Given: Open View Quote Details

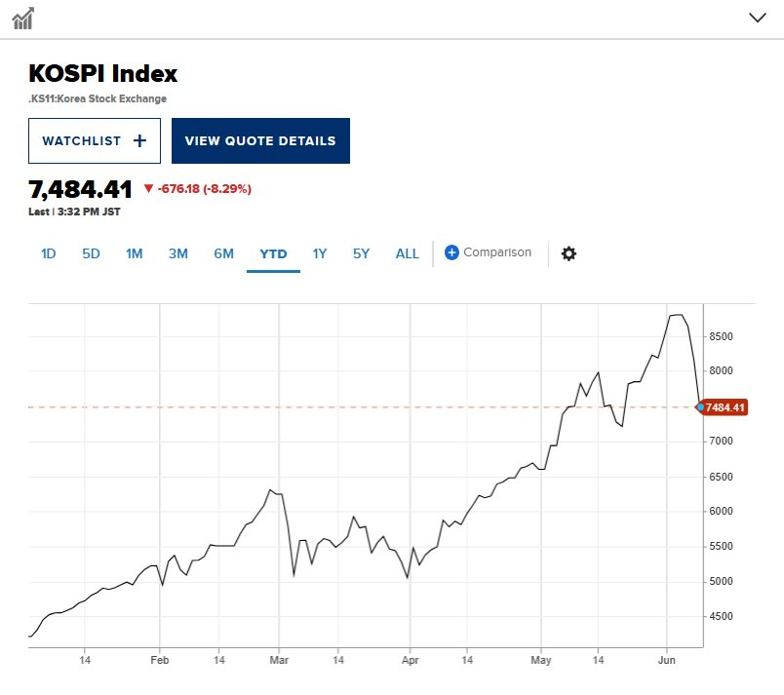Looking at the screenshot, I should (x=260, y=141).
